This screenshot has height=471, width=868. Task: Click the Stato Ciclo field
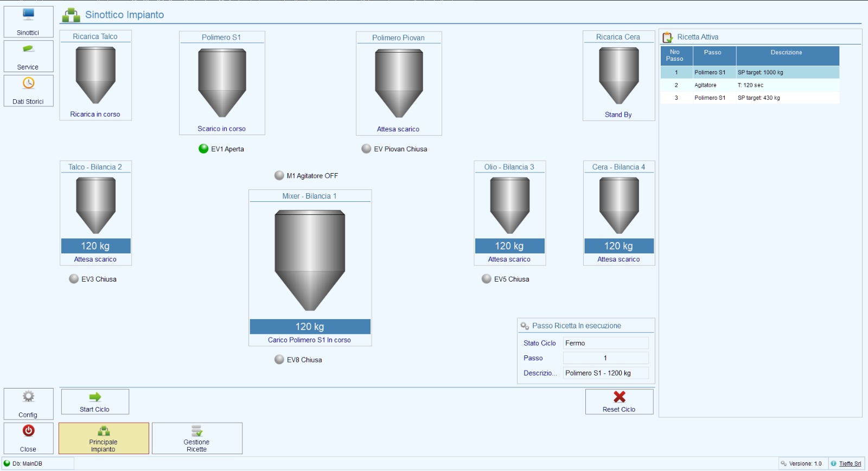(605, 343)
